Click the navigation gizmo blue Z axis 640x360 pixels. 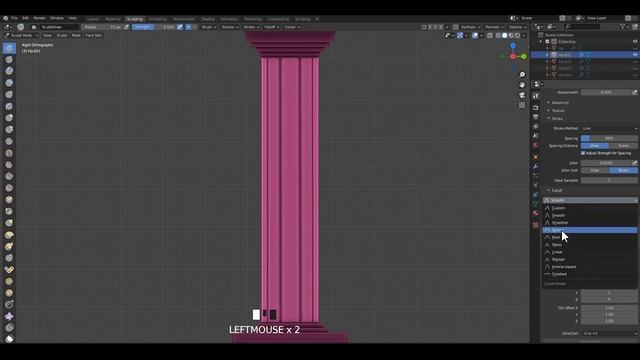tap(513, 46)
